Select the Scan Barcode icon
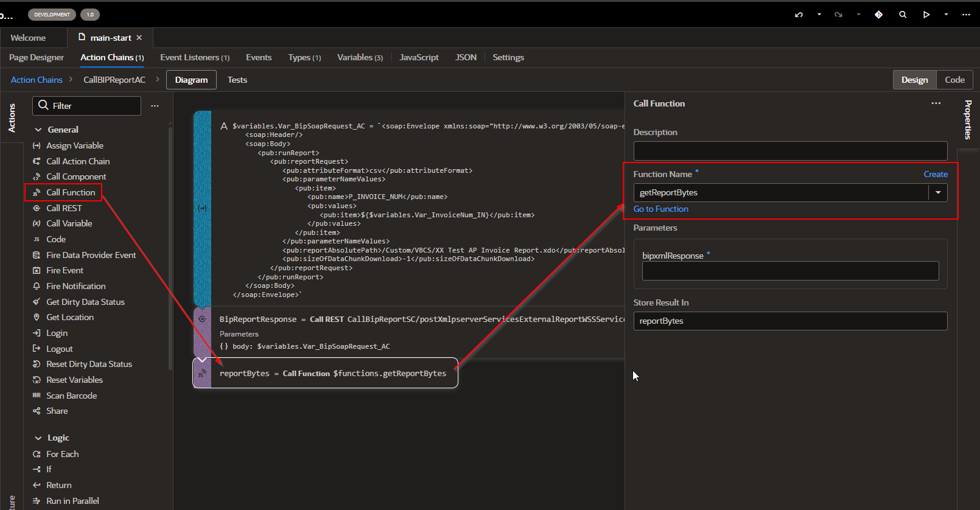This screenshot has width=980, height=510. [37, 396]
